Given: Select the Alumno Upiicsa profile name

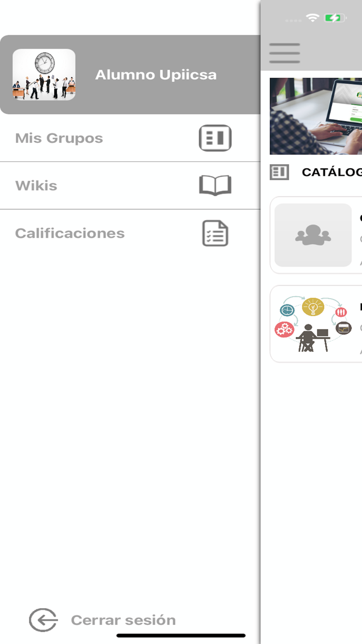Looking at the screenshot, I should tap(156, 75).
